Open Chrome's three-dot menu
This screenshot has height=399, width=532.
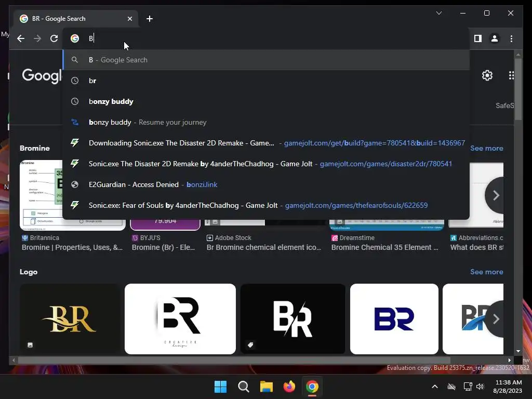click(511, 38)
